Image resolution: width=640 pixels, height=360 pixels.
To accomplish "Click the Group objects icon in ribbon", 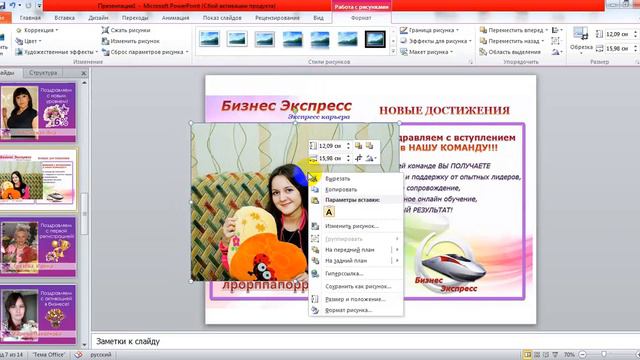I will pos(556,41).
